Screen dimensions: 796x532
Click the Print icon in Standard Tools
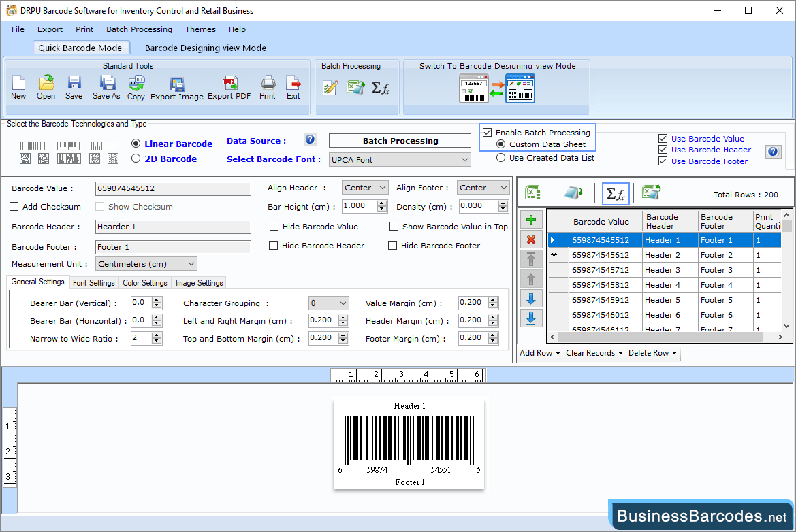(268, 86)
